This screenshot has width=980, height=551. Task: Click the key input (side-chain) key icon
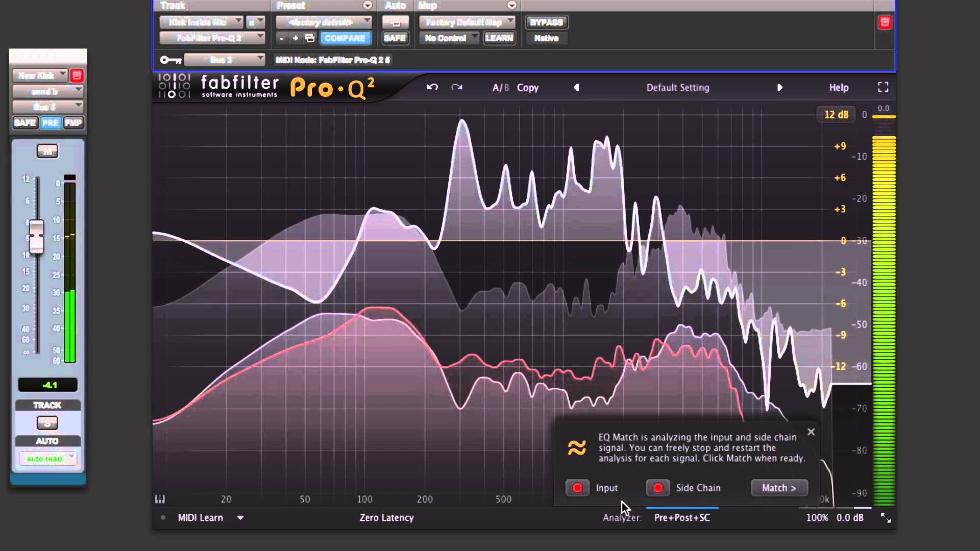(x=170, y=60)
